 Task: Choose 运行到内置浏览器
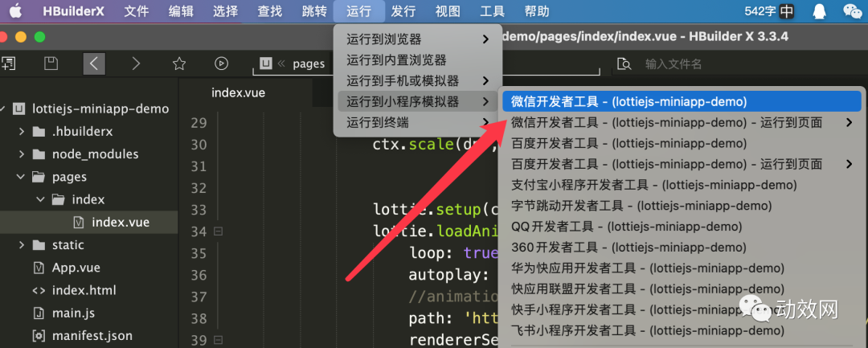418,59
